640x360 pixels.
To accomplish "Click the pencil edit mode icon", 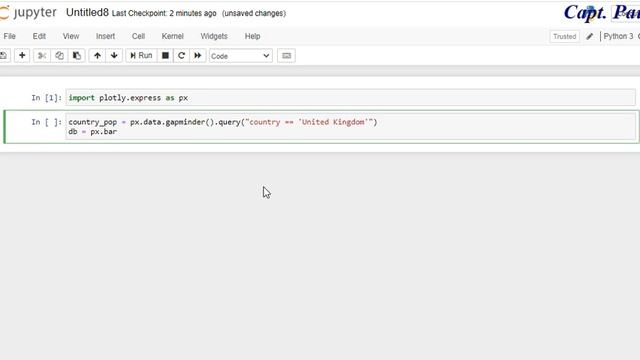I will coord(589,36).
